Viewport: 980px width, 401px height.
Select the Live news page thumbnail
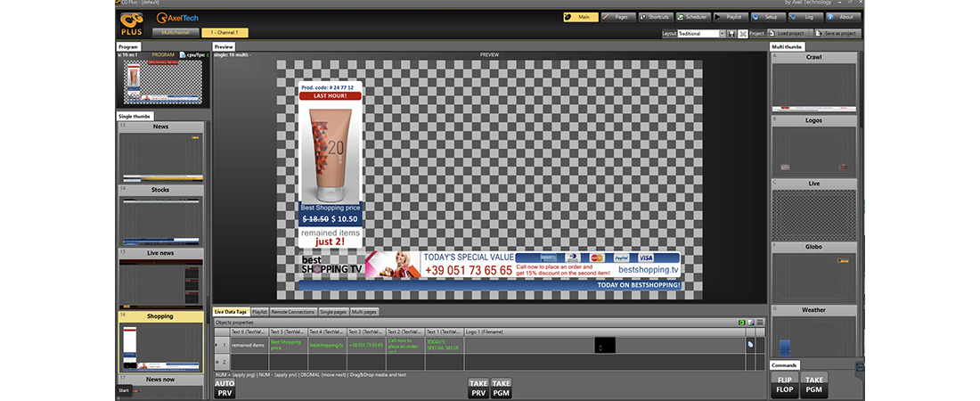[x=160, y=278]
